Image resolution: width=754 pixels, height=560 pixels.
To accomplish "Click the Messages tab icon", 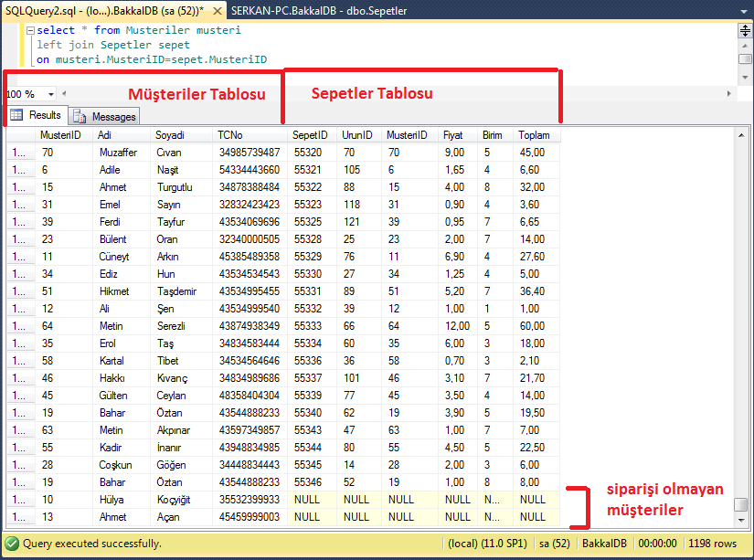I will [x=80, y=117].
